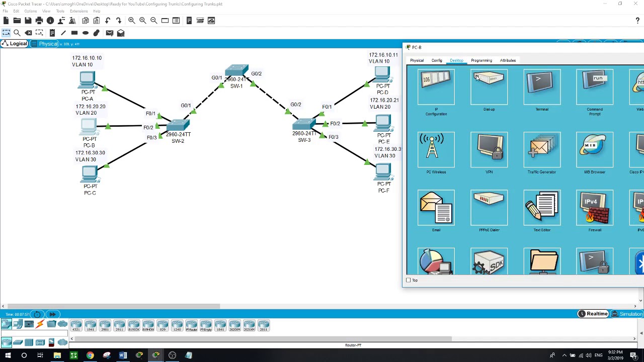Screen dimensions: 644x362
Task: Switch to the Physical workspace view
Action: click(45, 44)
